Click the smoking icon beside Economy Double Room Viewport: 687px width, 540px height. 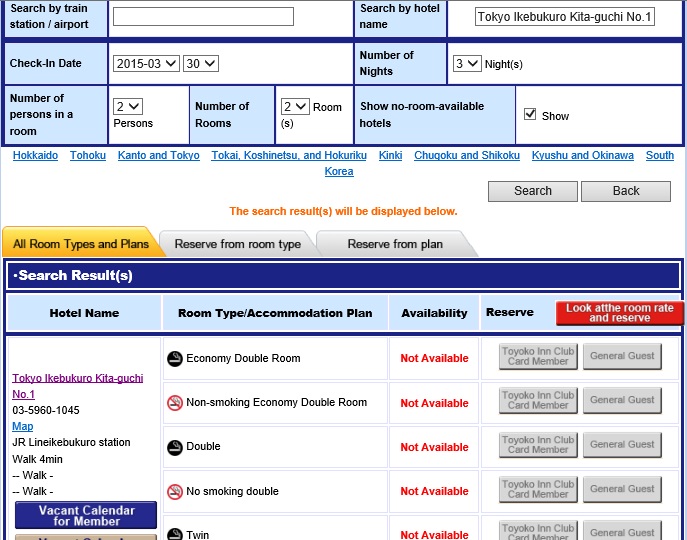pos(175,359)
